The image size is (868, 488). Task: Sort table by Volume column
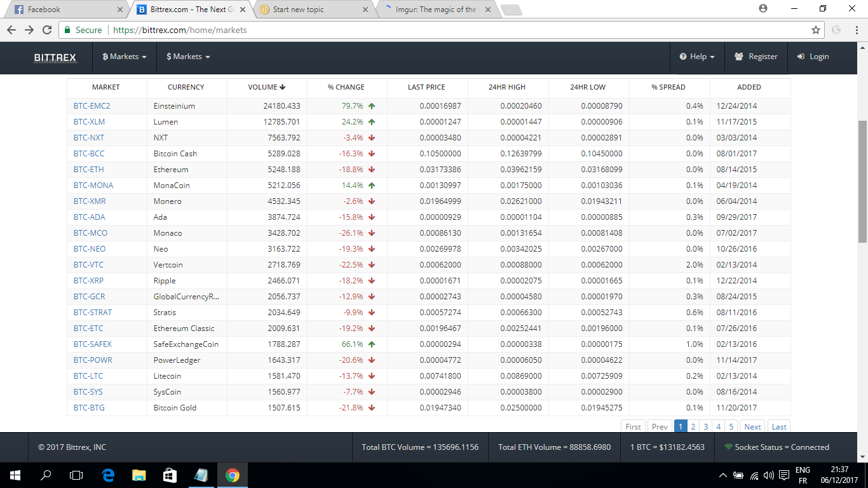tap(267, 87)
